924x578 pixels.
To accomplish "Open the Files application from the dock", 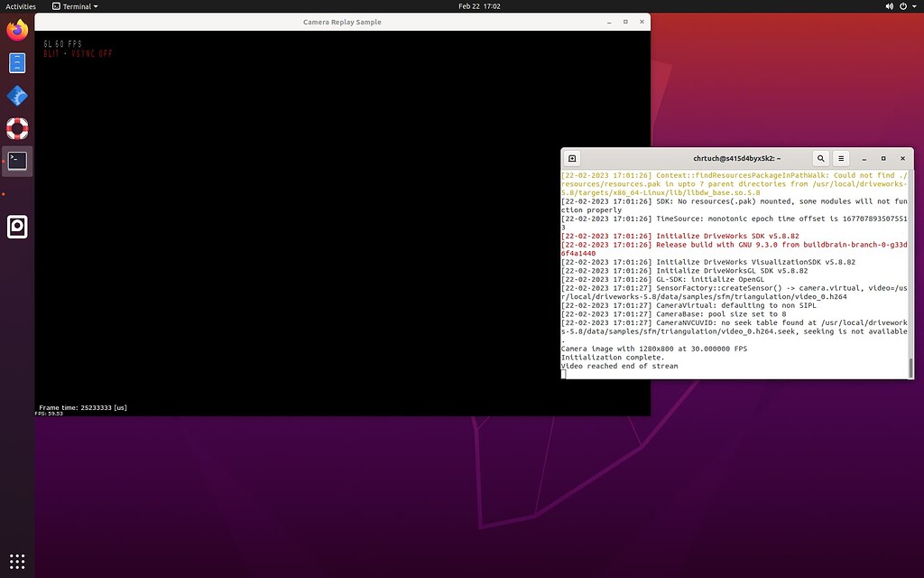I will tap(16, 62).
